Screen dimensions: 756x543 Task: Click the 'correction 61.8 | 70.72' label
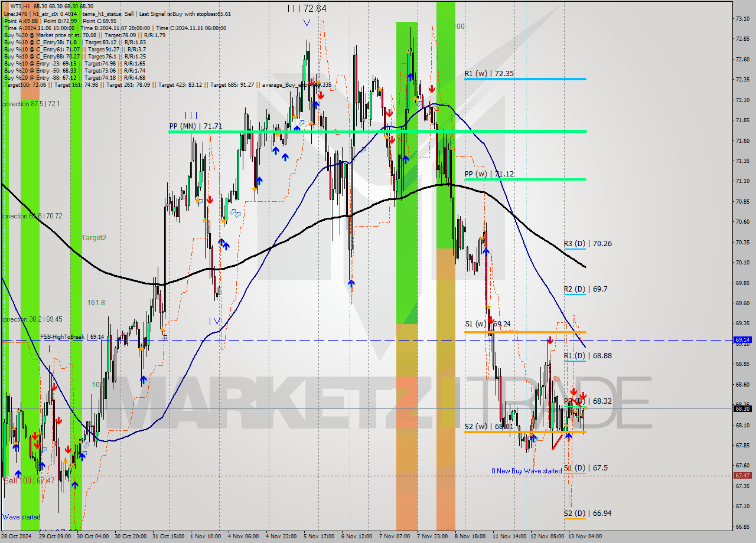[32, 216]
